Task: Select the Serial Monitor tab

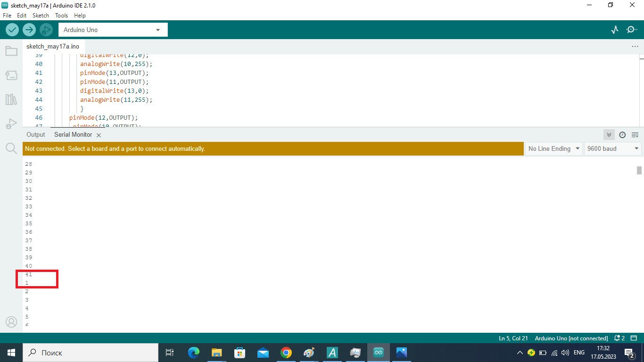Action: click(x=73, y=135)
